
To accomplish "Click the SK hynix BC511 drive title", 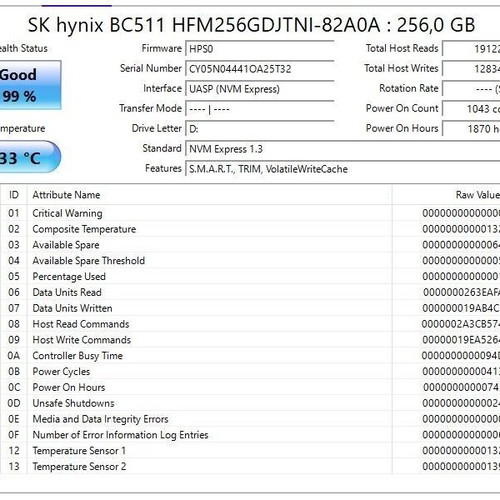I will click(x=251, y=25).
